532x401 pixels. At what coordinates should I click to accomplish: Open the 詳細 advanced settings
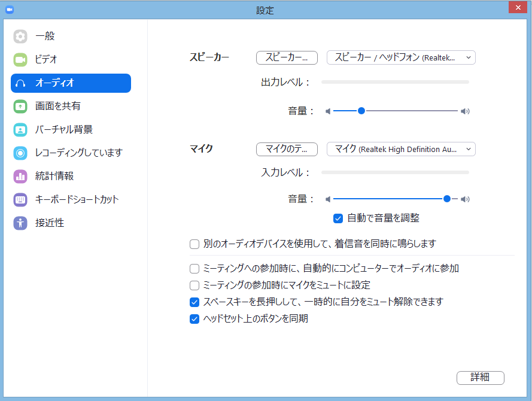[480, 378]
